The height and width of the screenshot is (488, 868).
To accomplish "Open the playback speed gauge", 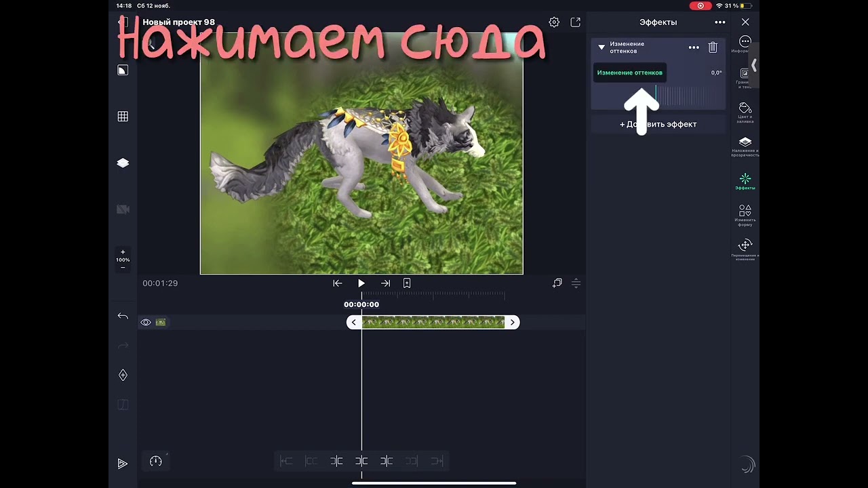I will pos(156,462).
